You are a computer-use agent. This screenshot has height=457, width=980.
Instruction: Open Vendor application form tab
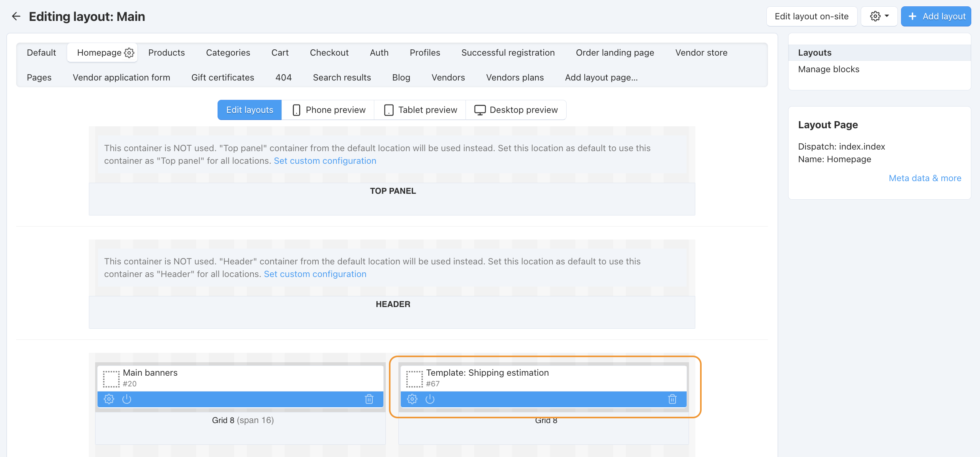[121, 78]
